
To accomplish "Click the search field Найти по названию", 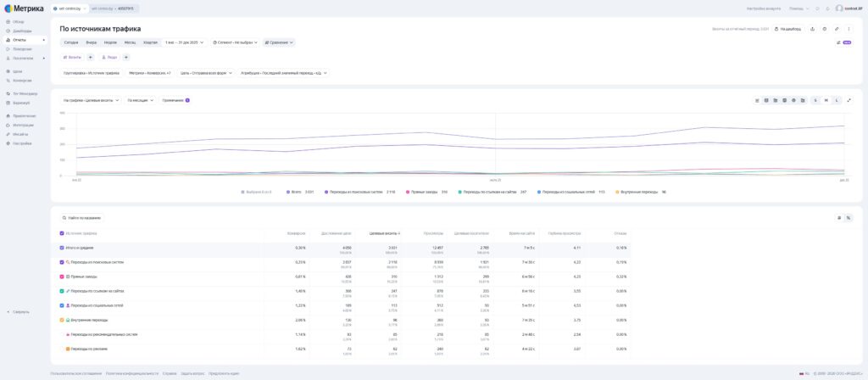I will point(82,218).
